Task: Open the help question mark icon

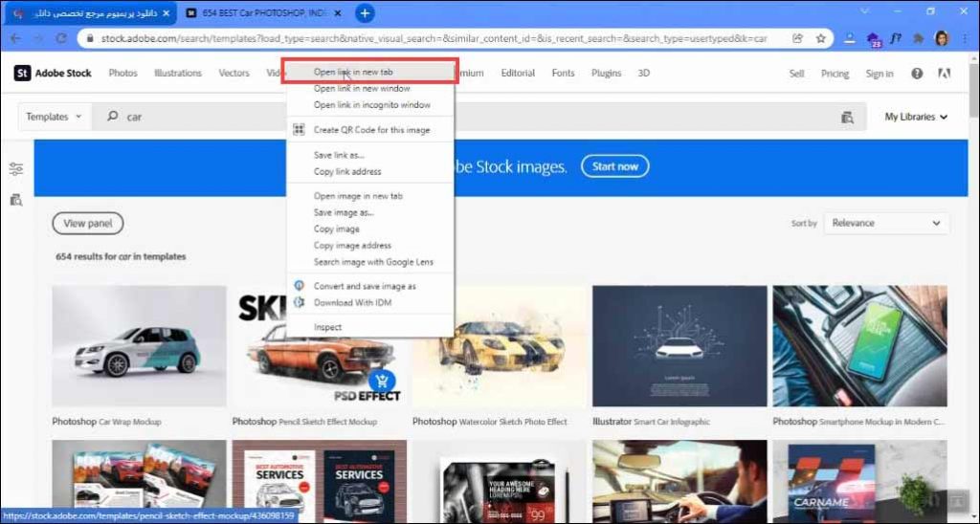Action: pyautogui.click(x=916, y=73)
